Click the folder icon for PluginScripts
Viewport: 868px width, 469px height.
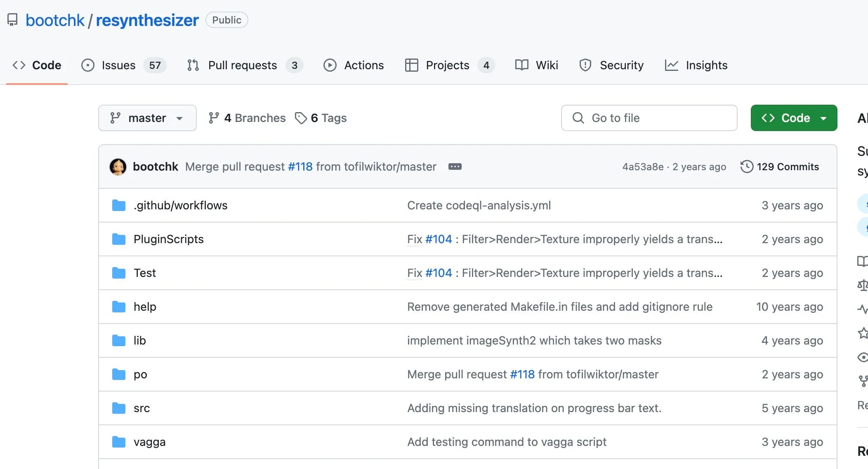pos(119,239)
